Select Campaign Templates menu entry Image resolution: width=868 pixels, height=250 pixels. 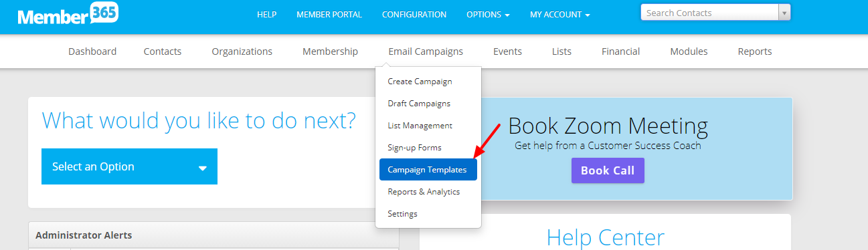pyautogui.click(x=428, y=170)
